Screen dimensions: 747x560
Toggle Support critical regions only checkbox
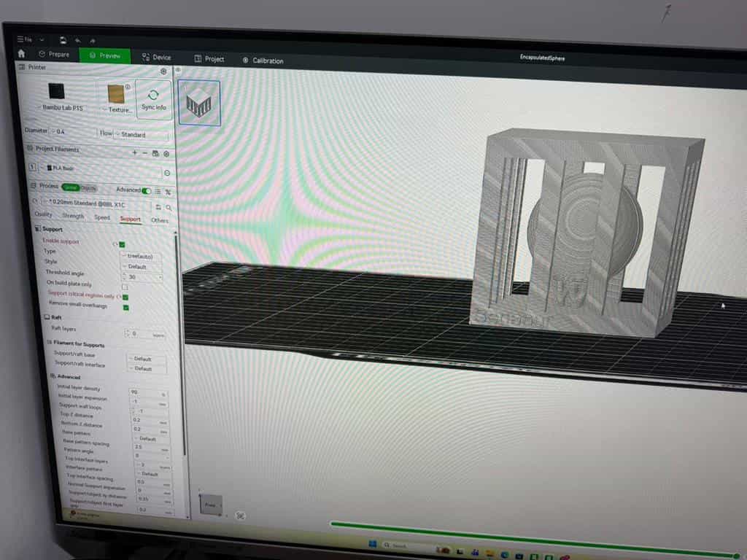click(125, 297)
